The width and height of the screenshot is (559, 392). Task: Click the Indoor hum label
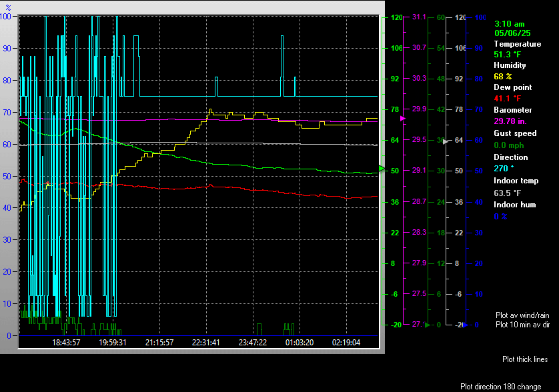(x=514, y=205)
